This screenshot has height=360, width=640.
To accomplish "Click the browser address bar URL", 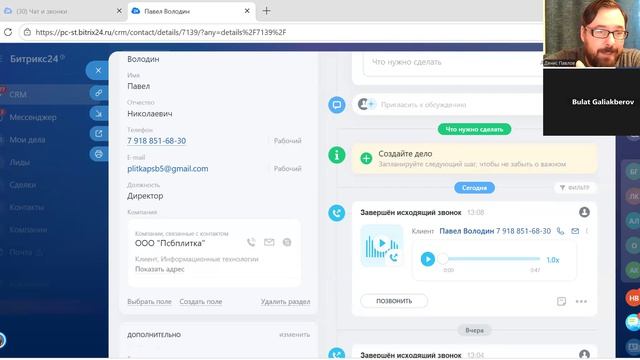I will click(x=161, y=32).
